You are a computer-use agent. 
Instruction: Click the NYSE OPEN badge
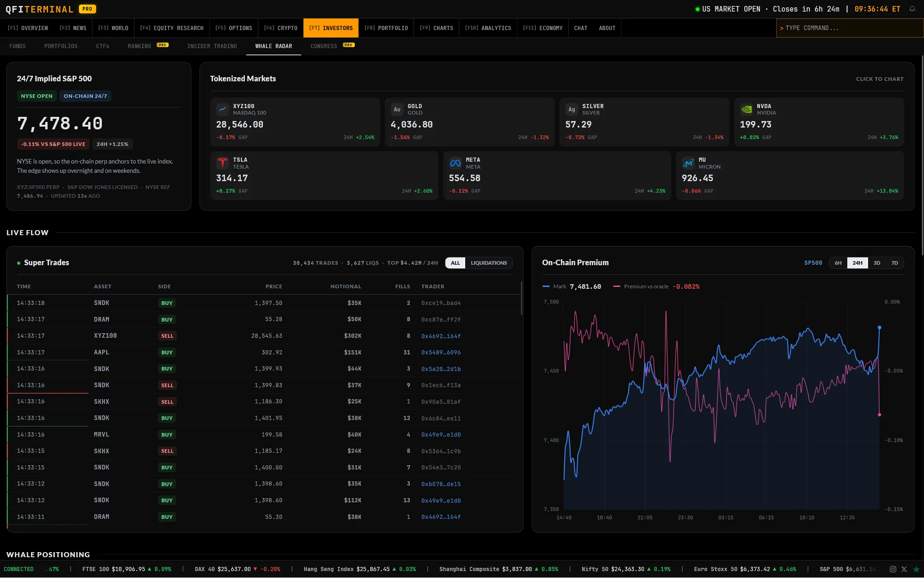click(37, 96)
